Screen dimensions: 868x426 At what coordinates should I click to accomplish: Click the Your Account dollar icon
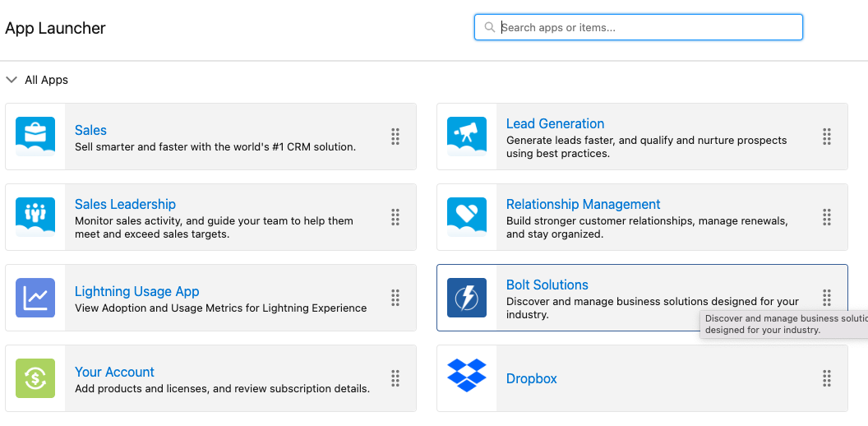click(x=35, y=378)
